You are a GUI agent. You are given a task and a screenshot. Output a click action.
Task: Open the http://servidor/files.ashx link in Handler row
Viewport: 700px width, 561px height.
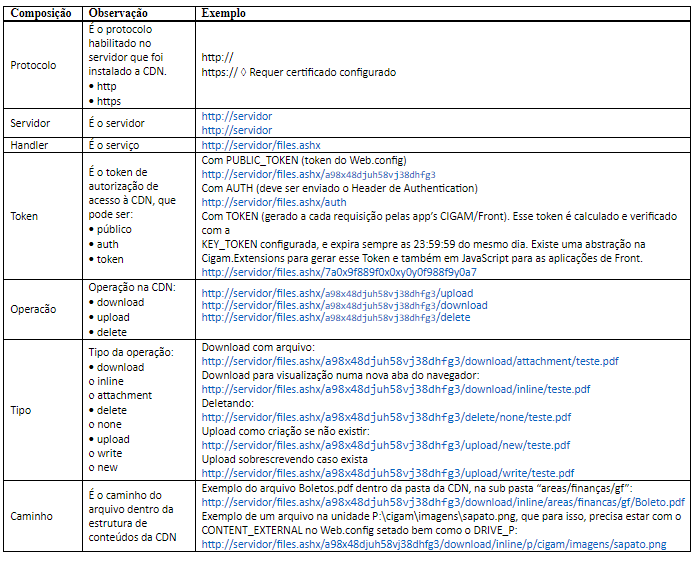click(261, 145)
